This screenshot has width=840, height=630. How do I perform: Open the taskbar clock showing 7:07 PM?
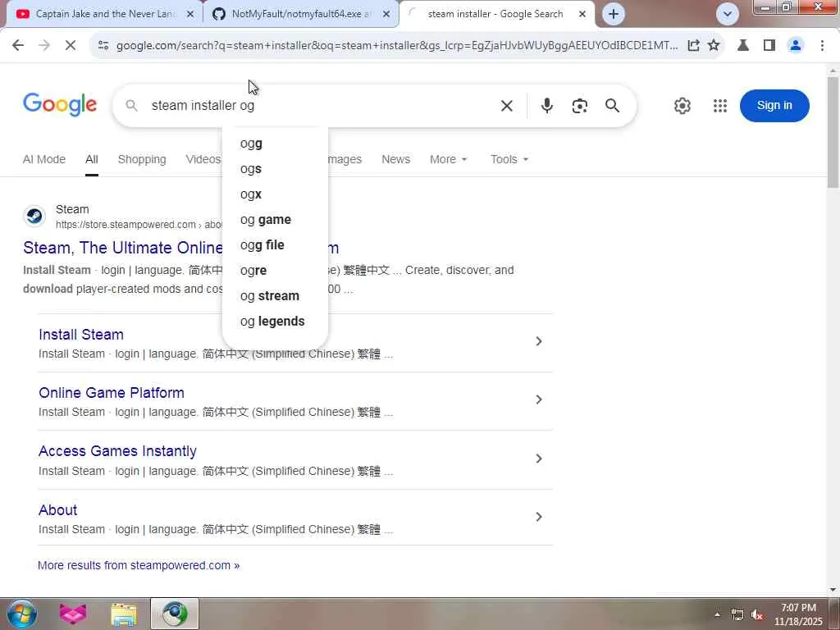click(798, 614)
